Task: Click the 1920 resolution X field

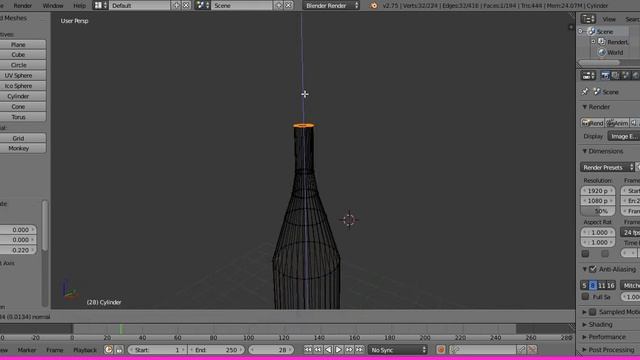Action: 598,191
